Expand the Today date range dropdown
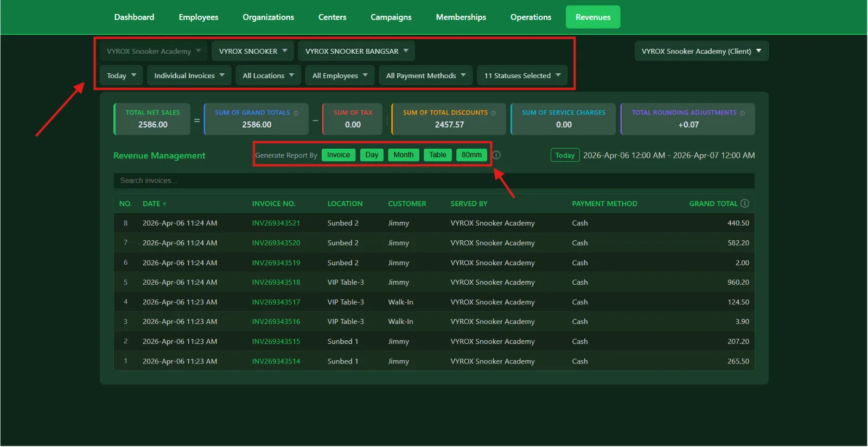This screenshot has width=868, height=447. (122, 75)
